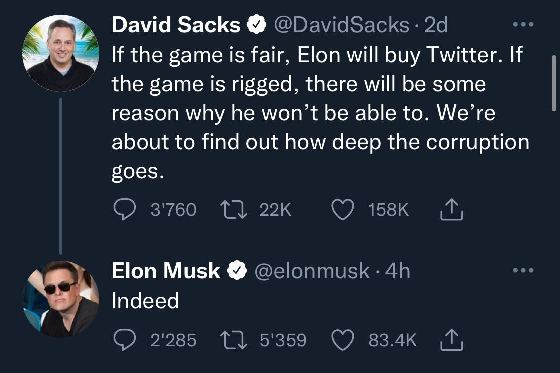Open more options for David Sacks' tweet
The image size is (560, 373).
coord(523,24)
